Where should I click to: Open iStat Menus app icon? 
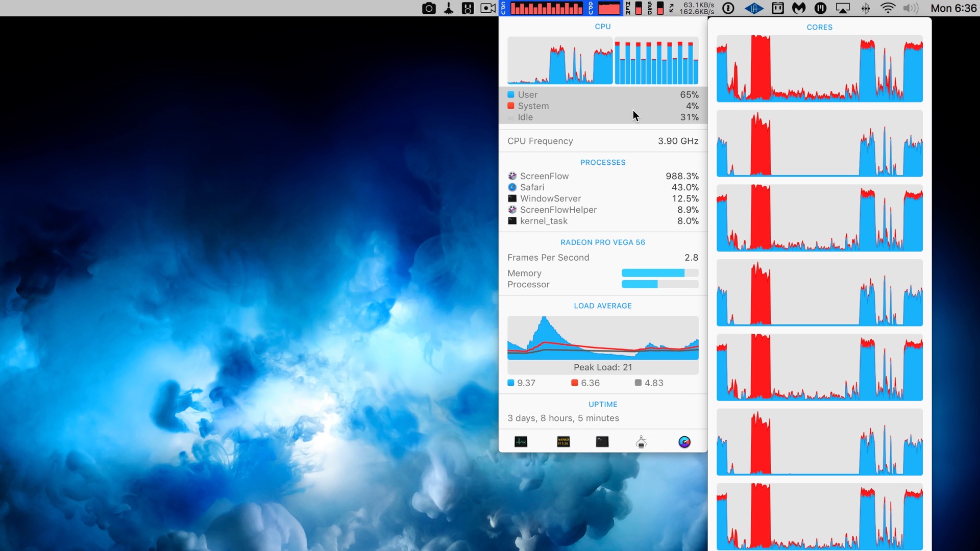(x=684, y=442)
